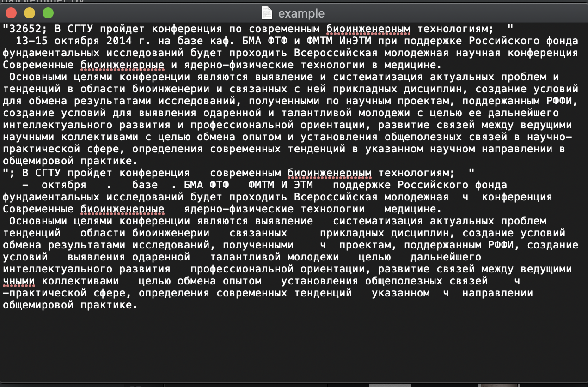Image resolution: width=588 pixels, height=387 pixels.
Task: Place cursor on the number '32652'
Action: coord(24,29)
